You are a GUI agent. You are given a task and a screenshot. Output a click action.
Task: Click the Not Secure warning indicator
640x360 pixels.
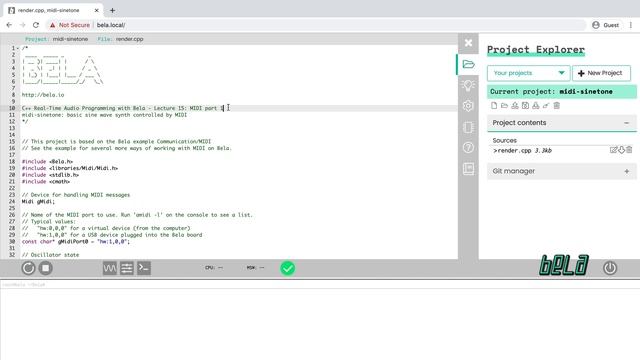pyautogui.click(x=70, y=25)
